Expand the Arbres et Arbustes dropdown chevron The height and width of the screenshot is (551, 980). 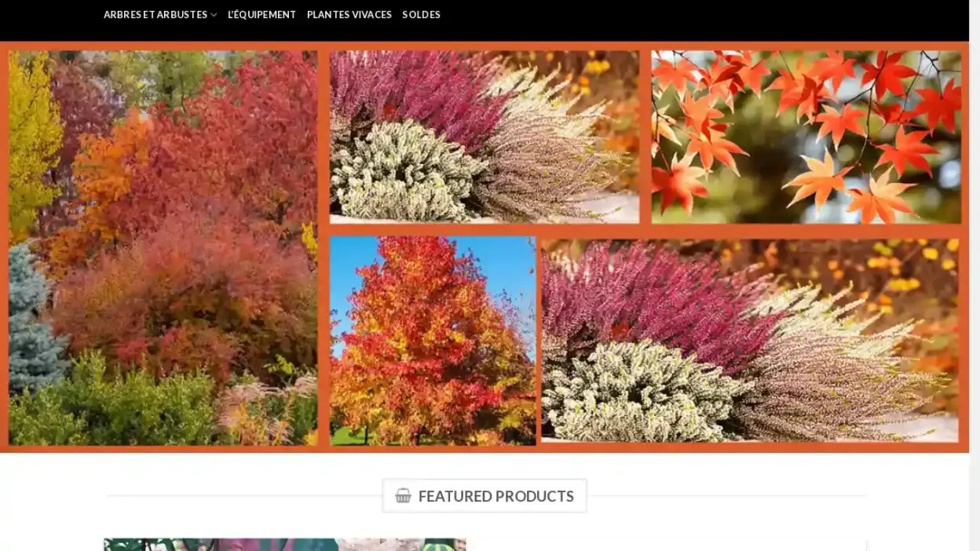tap(214, 15)
